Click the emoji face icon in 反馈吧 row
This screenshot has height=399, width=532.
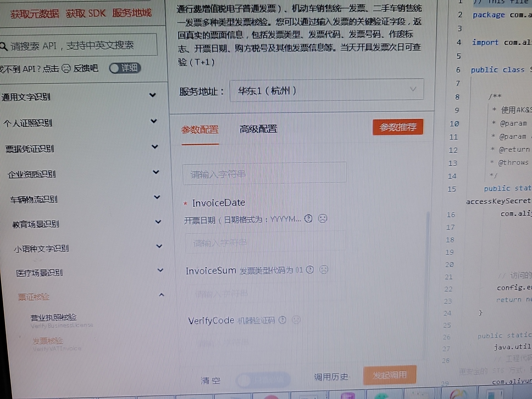[x=66, y=68]
